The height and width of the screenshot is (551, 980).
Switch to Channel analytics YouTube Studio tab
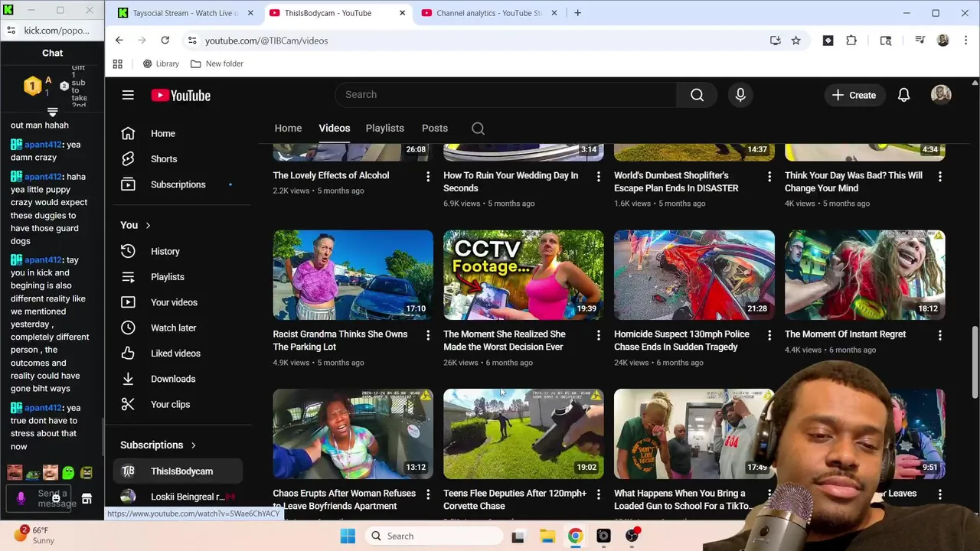pos(489,13)
